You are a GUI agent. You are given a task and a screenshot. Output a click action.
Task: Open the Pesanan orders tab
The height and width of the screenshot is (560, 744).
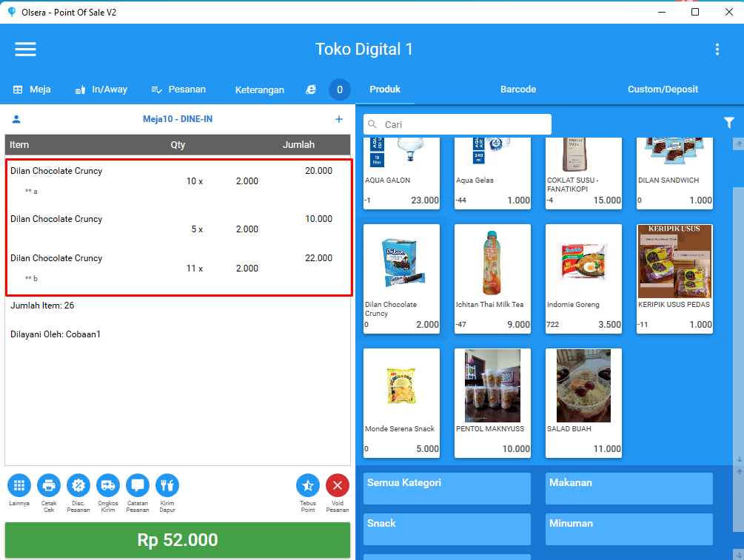pos(178,90)
